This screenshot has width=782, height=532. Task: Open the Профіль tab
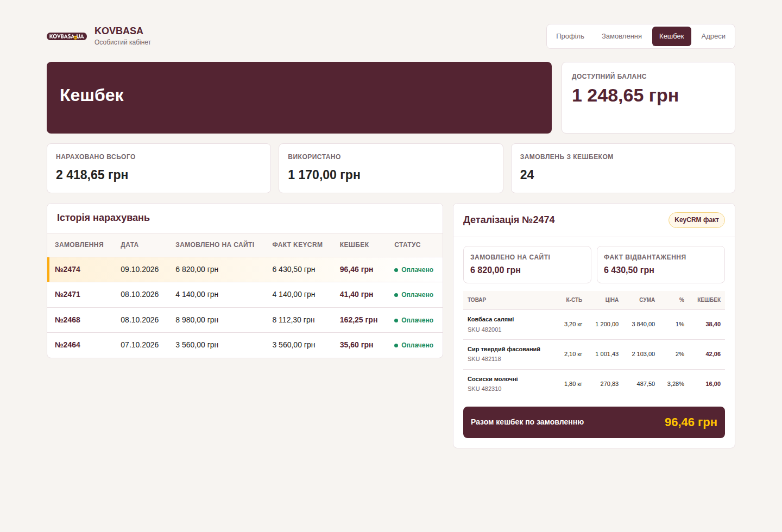tap(570, 36)
